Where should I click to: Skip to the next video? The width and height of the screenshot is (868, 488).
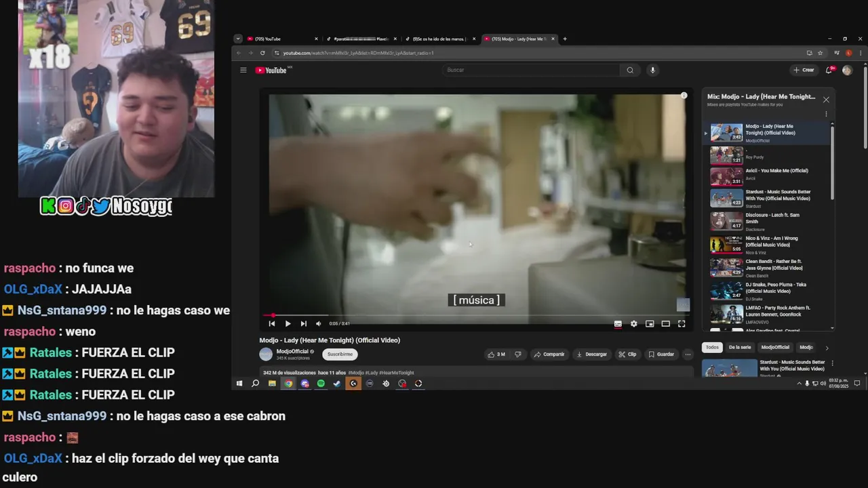pyautogui.click(x=303, y=323)
